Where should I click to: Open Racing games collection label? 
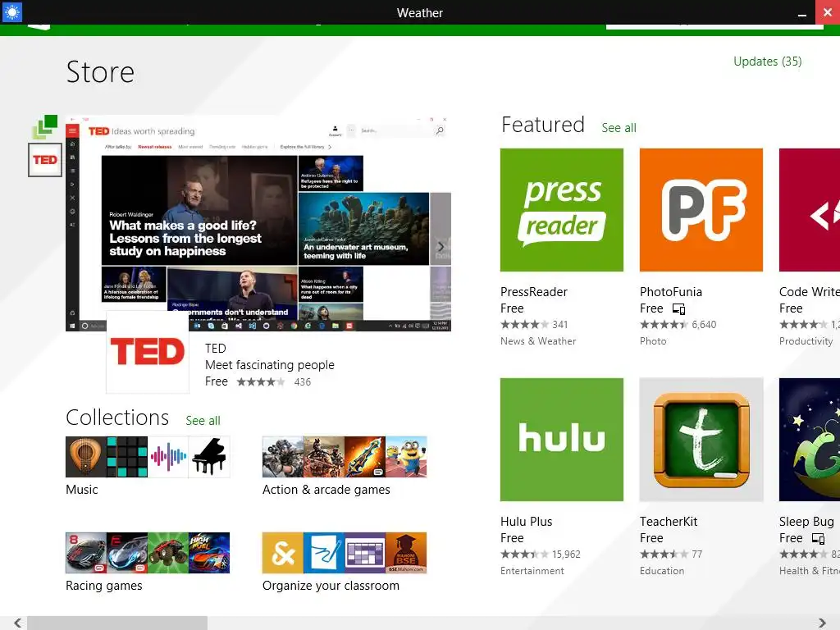point(104,586)
